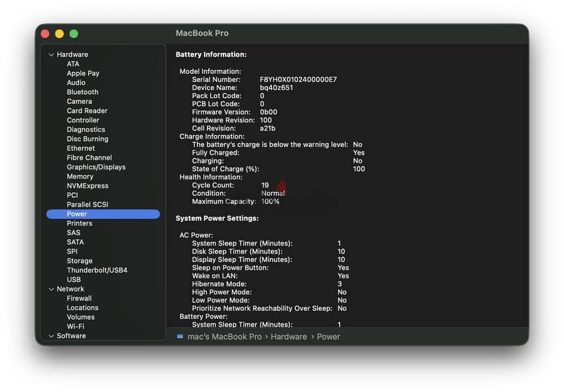The image size is (564, 392).
Task: Click the Fully Charged row label
Action: [216, 153]
